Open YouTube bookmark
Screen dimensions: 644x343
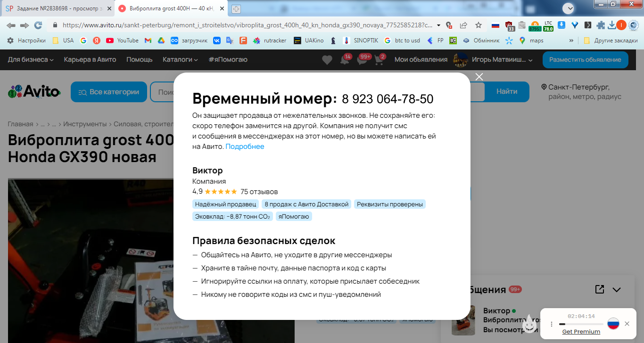123,41
